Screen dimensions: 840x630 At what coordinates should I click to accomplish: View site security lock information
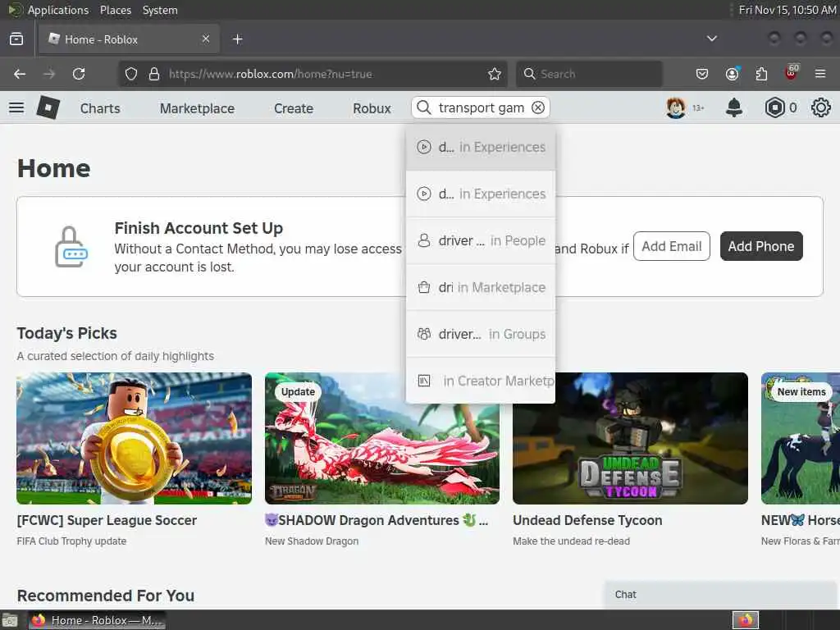pos(154,74)
